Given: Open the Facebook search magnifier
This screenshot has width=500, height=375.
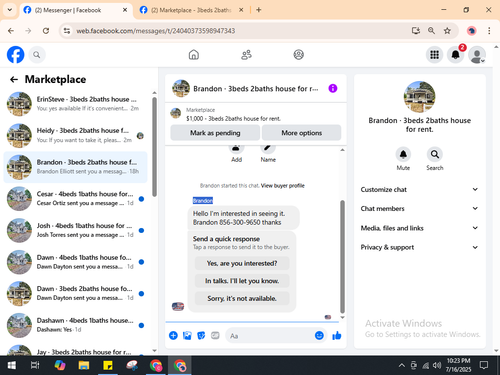Looking at the screenshot, I should point(37,55).
